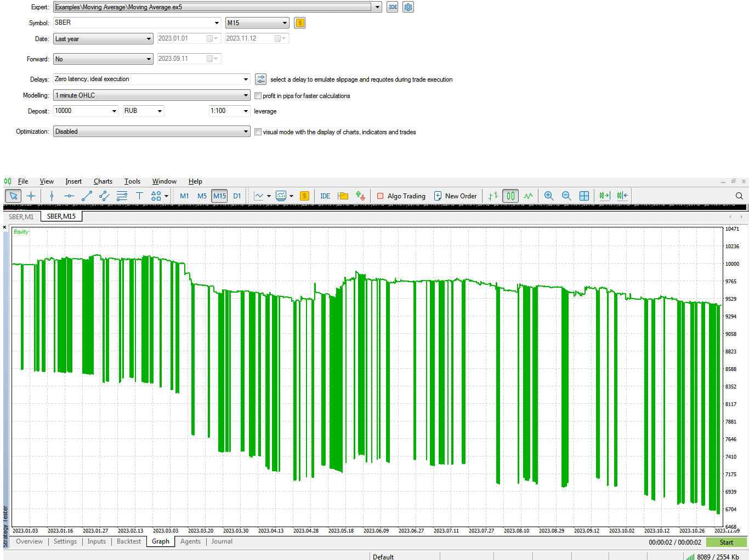749x560 pixels.
Task: Open the leverage 1:100 dropdown
Action: pos(246,111)
